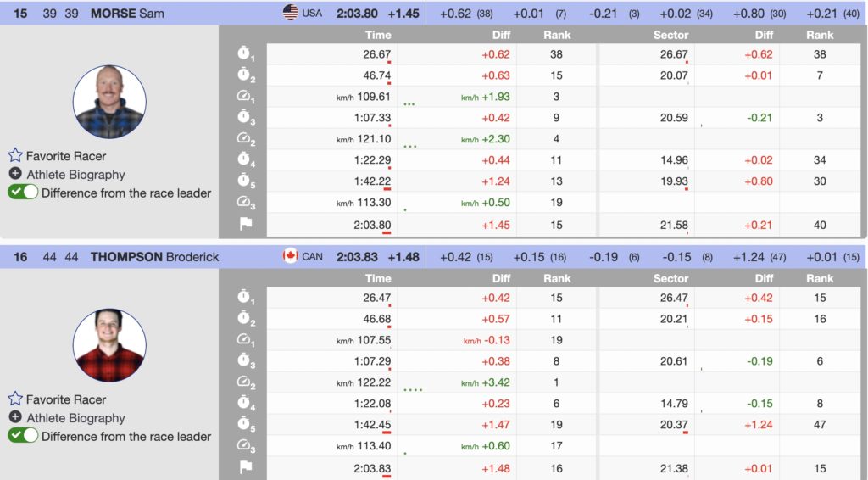Toggle Difference from the race leader for Thompson

[24, 436]
